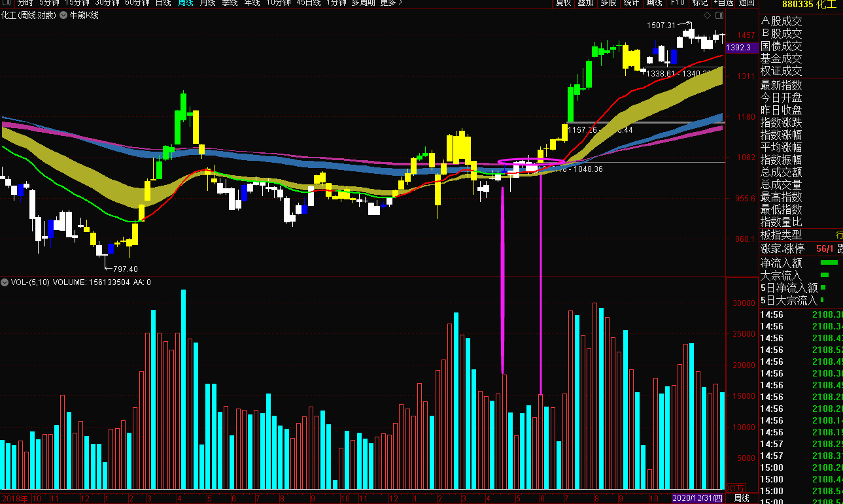Select the 5分钟 period
The height and width of the screenshot is (504, 843).
click(49, 3)
